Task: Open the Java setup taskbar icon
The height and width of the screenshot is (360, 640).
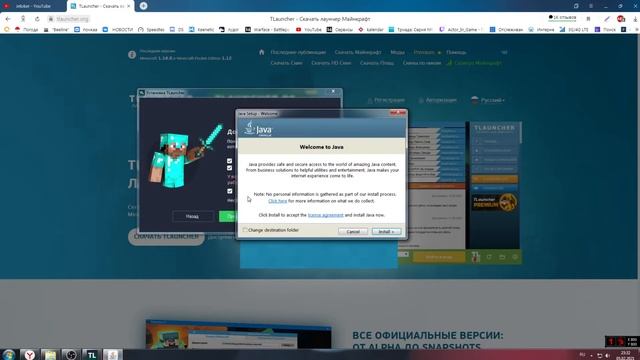Action: [113, 355]
